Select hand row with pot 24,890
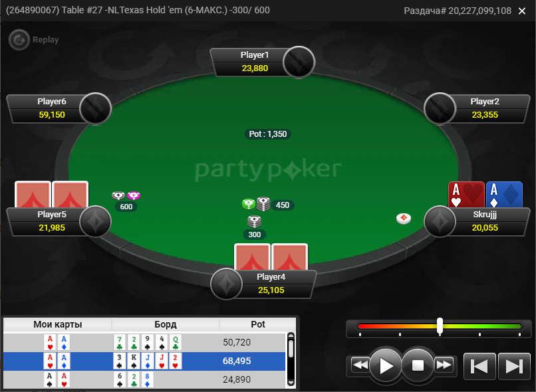536x392 pixels. [x=144, y=379]
